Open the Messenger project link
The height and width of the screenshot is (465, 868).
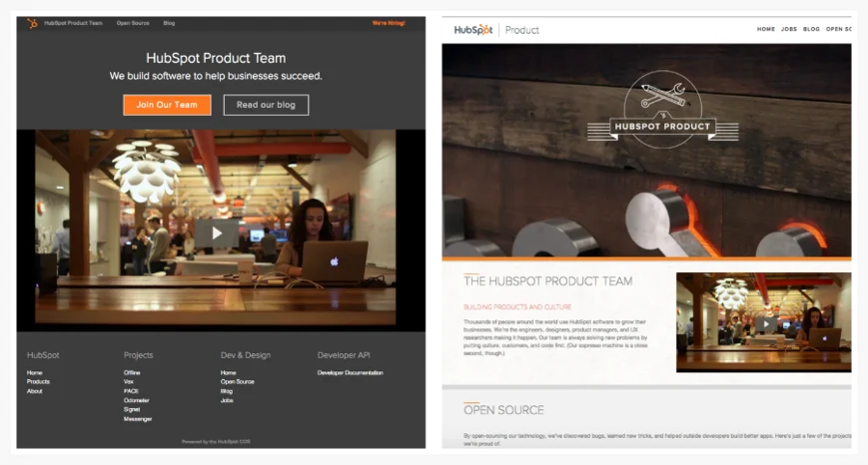138,419
